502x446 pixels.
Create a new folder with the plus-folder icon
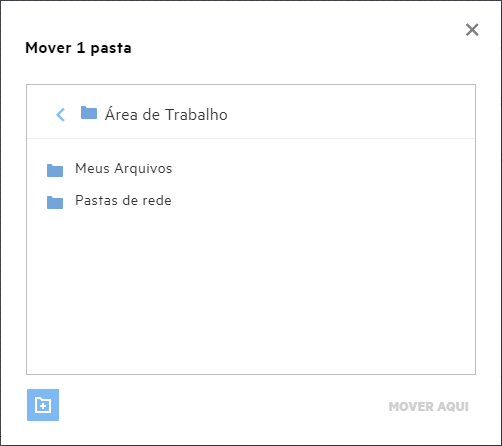pyautogui.click(x=43, y=405)
